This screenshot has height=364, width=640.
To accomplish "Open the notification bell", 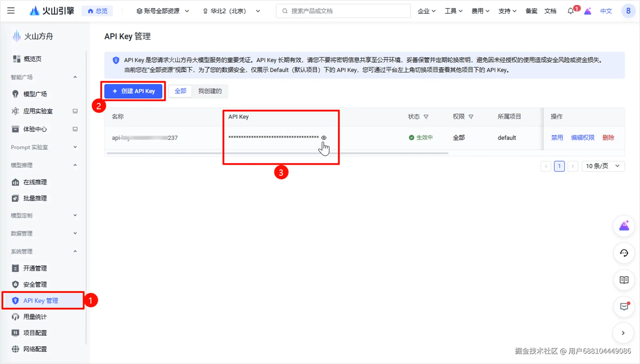I will tap(570, 11).
